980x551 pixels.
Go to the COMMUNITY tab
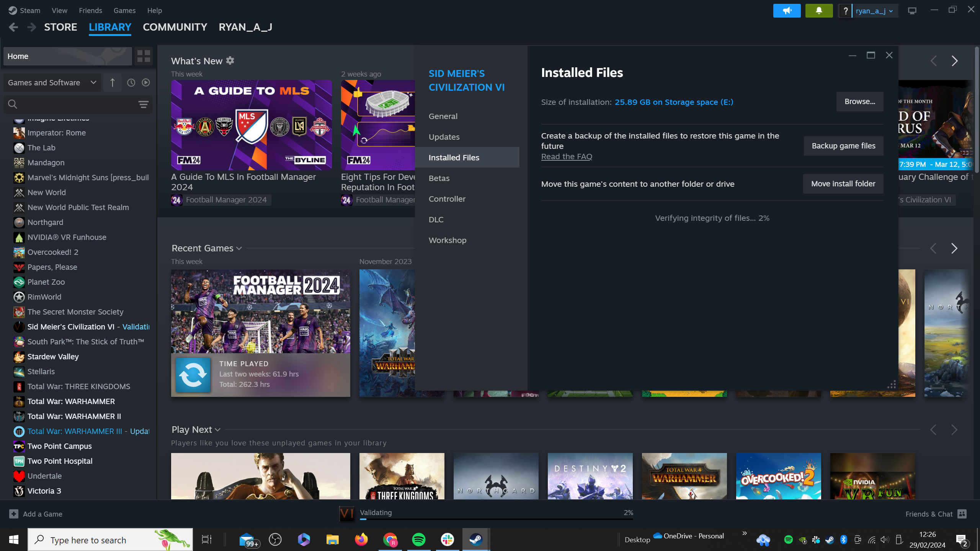tap(175, 27)
